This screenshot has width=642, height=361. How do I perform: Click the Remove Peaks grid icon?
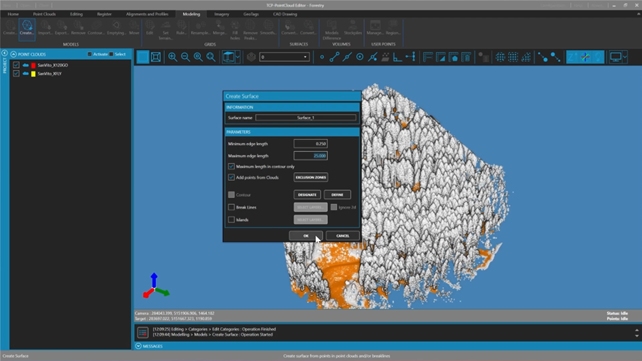250,30
